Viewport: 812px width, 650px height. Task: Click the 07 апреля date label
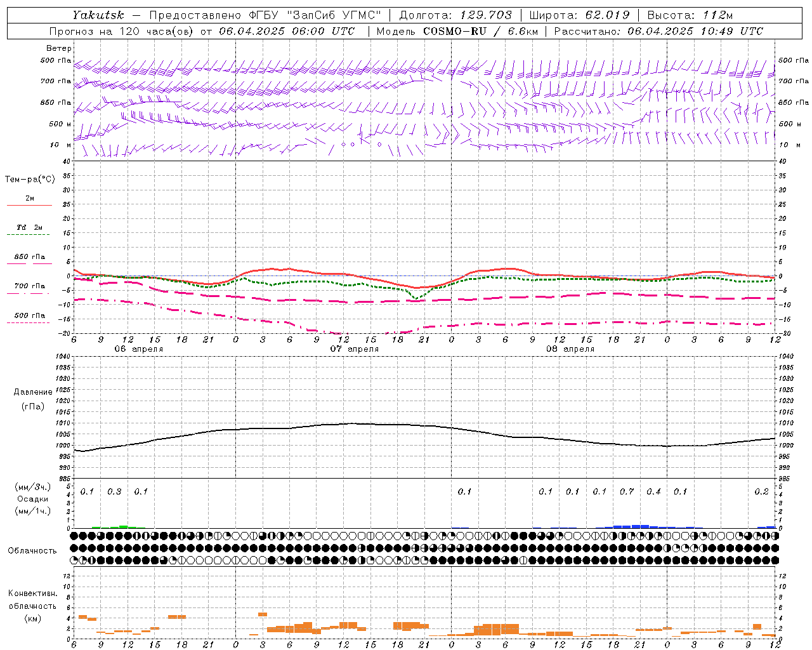pos(354,349)
